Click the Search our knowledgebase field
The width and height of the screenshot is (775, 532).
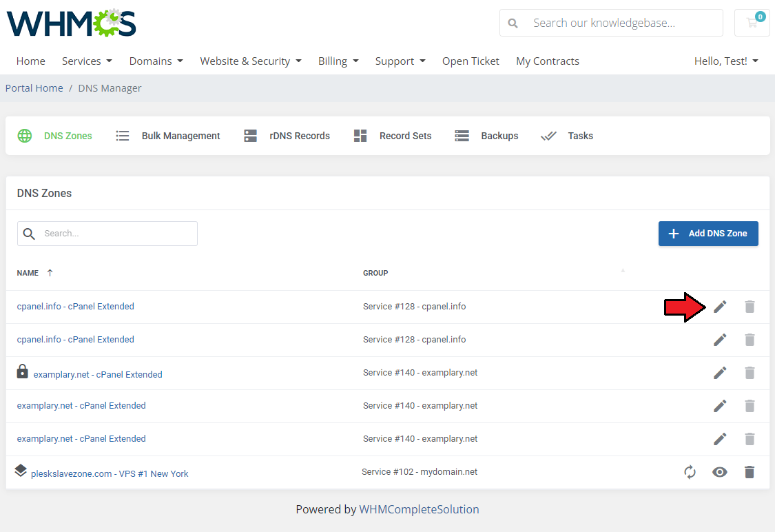(x=612, y=23)
